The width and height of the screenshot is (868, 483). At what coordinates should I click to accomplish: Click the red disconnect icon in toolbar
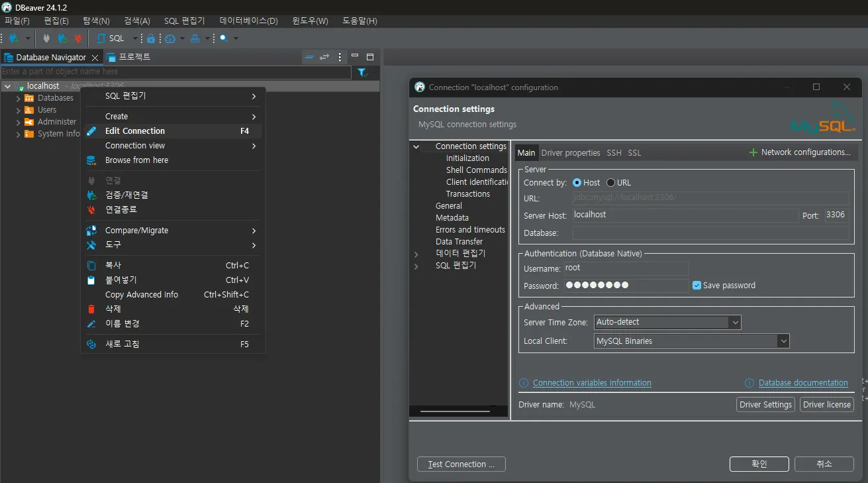[78, 38]
